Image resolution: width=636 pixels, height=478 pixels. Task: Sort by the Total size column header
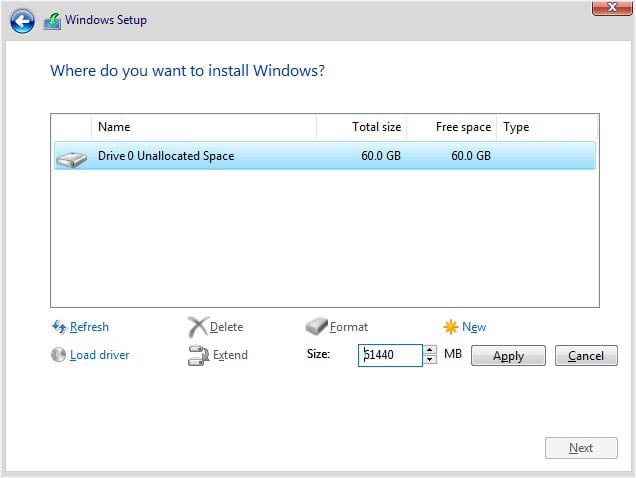pyautogui.click(x=362, y=127)
